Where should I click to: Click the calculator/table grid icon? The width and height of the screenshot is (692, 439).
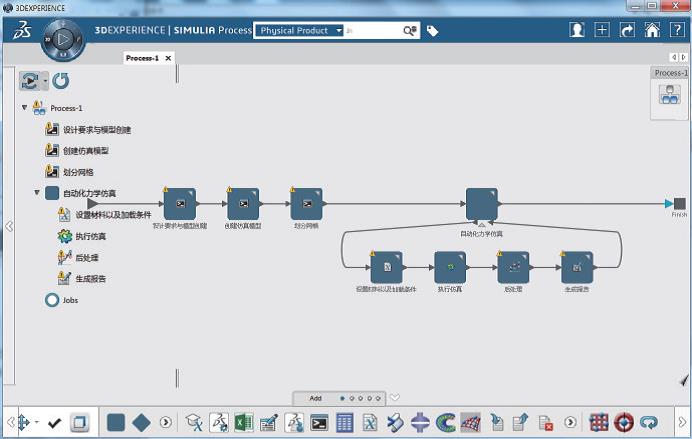pos(344,423)
